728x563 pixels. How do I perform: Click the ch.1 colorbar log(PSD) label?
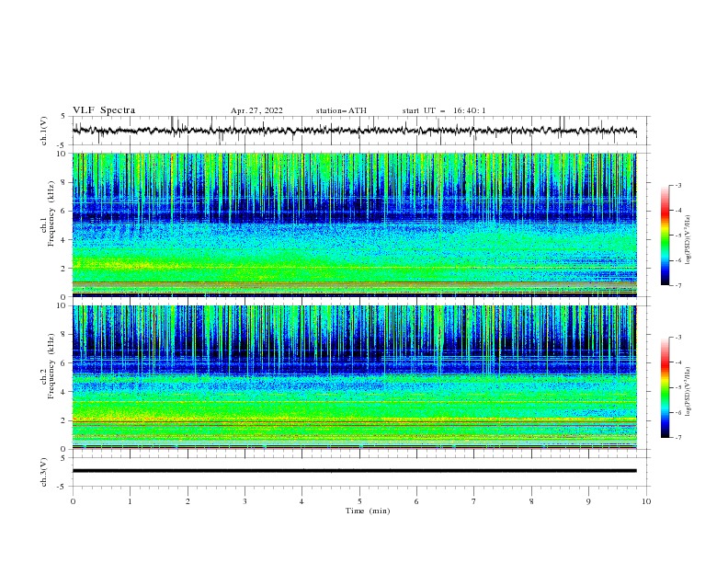pyautogui.click(x=688, y=240)
